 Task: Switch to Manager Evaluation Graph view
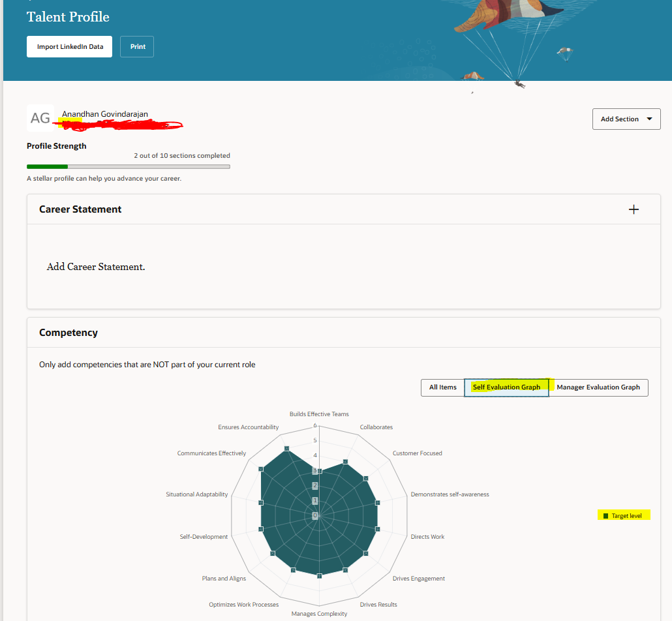pos(598,387)
